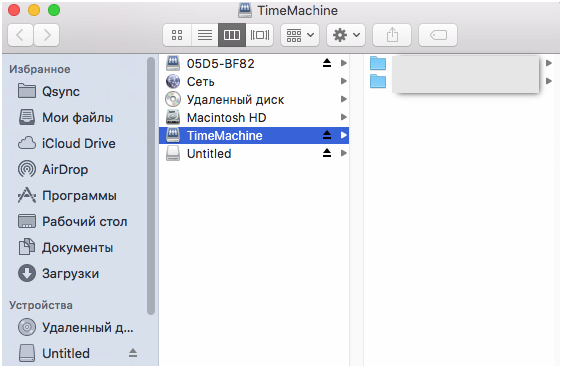Switch to Cover Flow view

259,35
